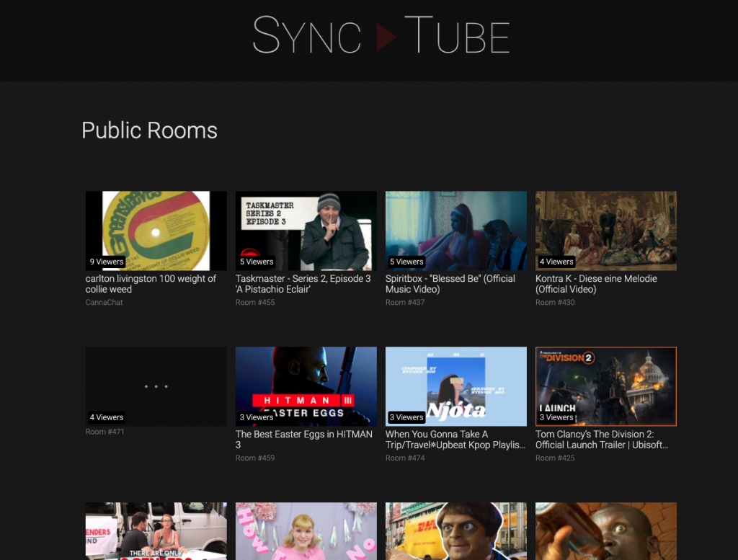Open the blank loading thumbnail with three dots
Screen dimensions: 738x560
pos(156,386)
